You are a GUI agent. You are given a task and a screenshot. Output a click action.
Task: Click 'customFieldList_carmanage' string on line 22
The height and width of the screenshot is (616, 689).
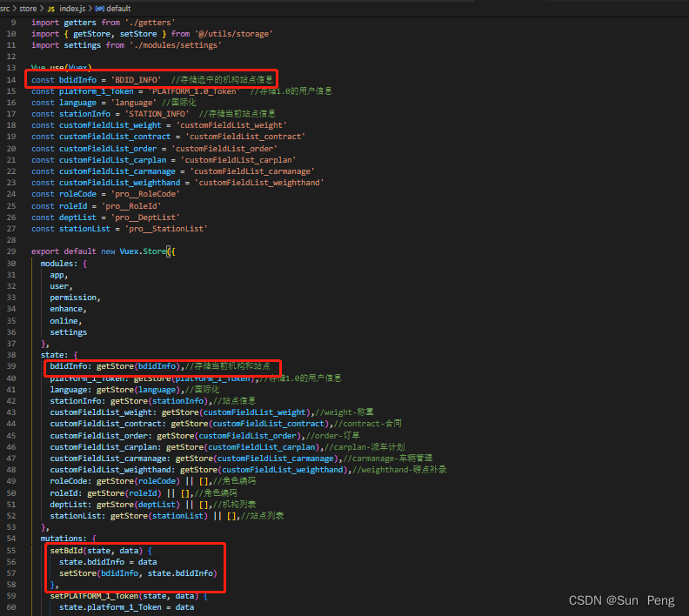(252, 171)
